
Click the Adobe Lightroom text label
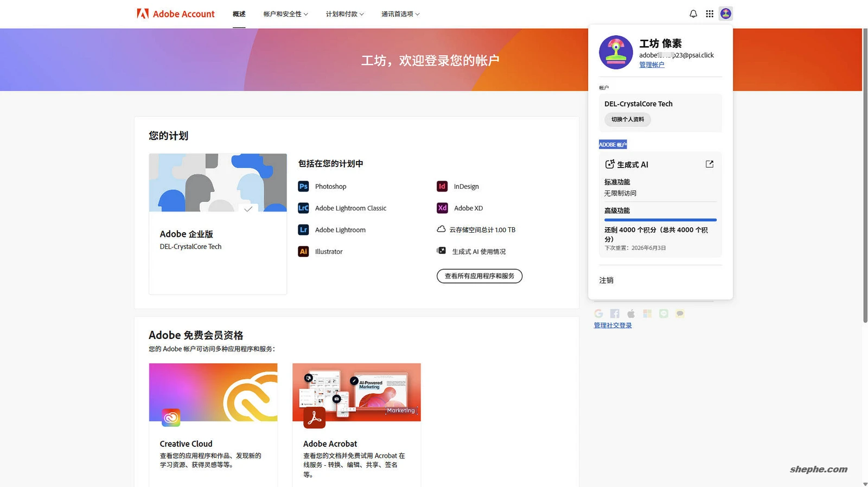point(340,230)
